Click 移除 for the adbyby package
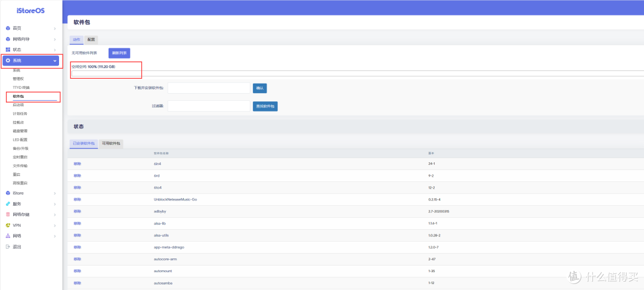This screenshot has height=290, width=644. (77, 212)
